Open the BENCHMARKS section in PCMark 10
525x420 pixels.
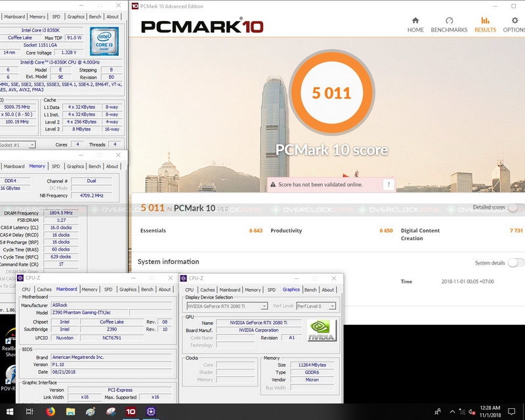[449, 25]
